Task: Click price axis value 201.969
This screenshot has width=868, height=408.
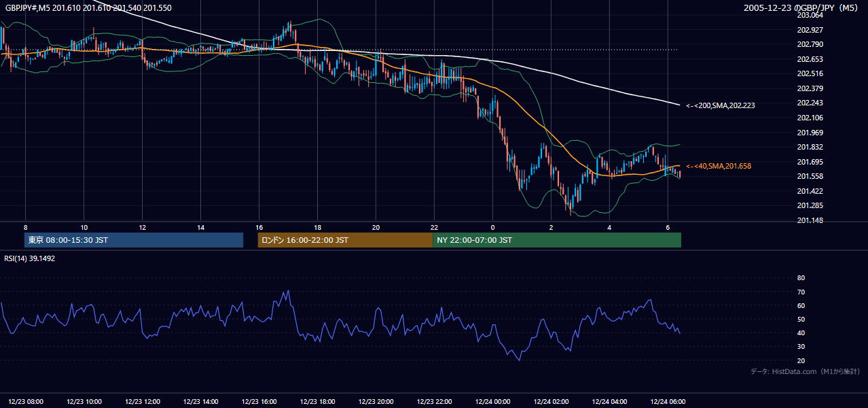Action: (810, 133)
